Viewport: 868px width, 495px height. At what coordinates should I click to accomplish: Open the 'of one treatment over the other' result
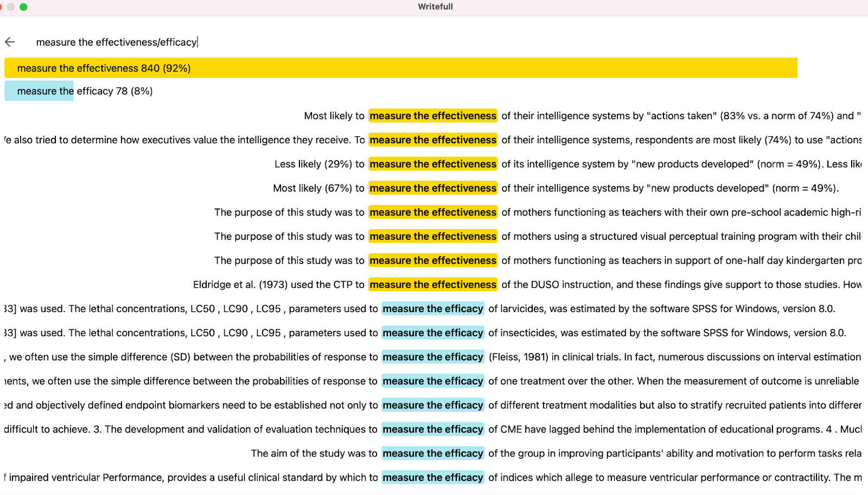click(x=433, y=381)
